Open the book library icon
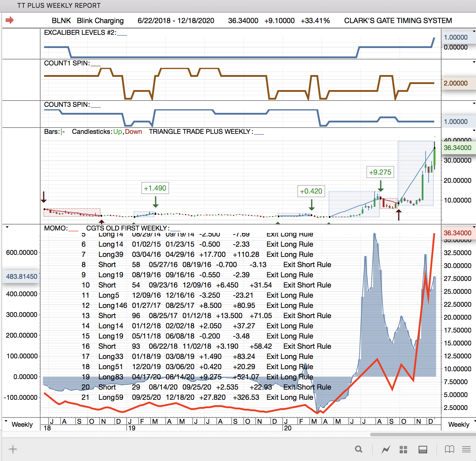 (449, 449)
